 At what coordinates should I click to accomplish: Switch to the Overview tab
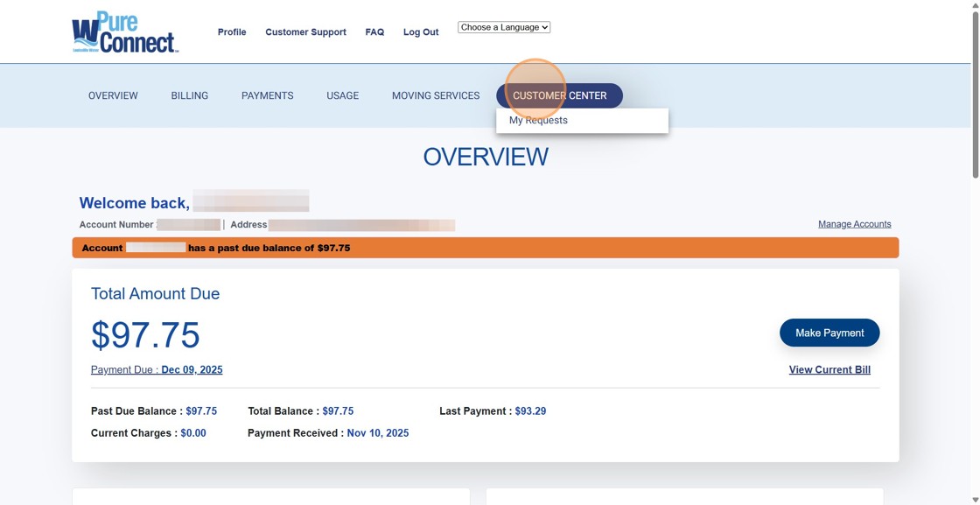pyautogui.click(x=113, y=95)
